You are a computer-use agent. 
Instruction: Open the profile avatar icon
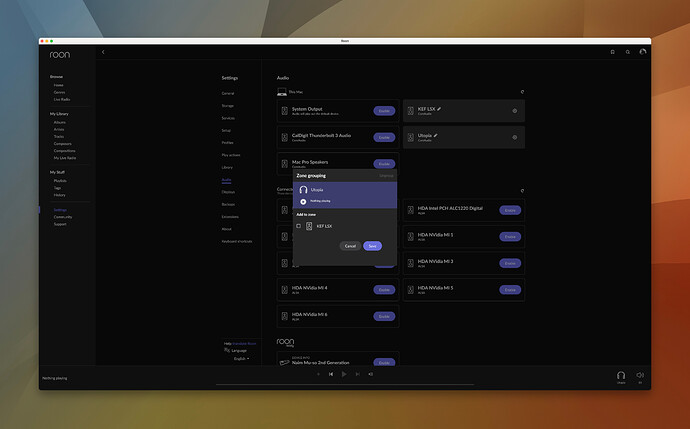[643, 51]
